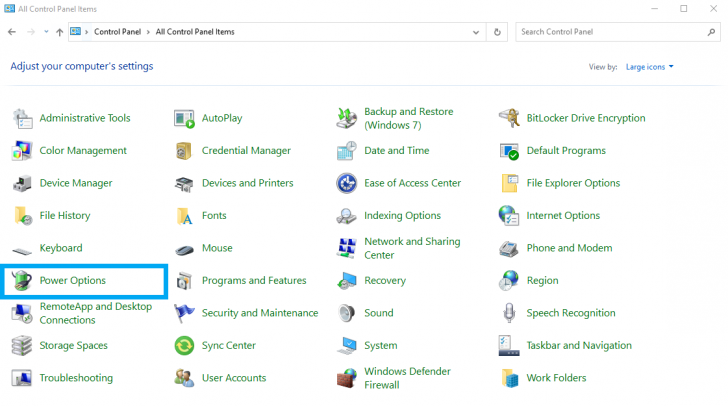Open Security and Maintenance flag icon
728x406 pixels.
pos(184,314)
